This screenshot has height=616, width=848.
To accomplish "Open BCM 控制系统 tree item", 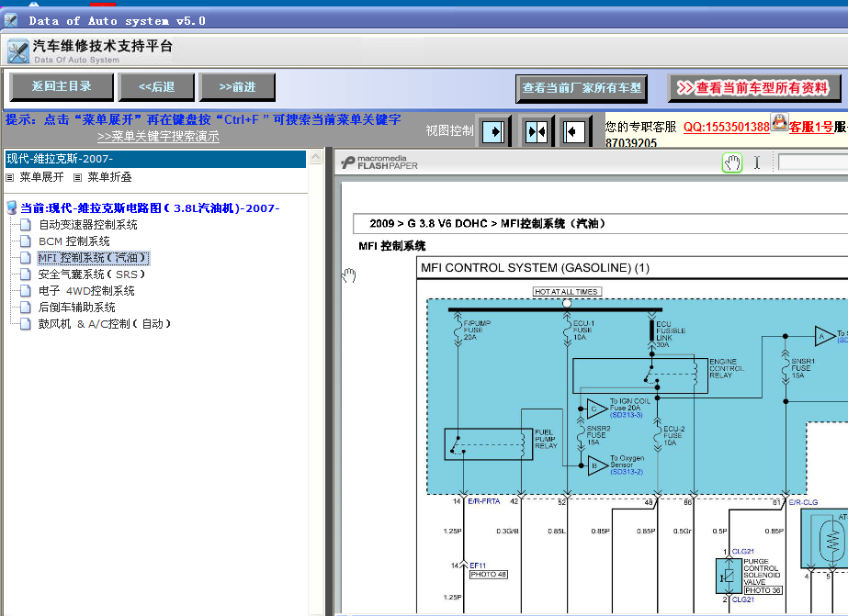I will tap(74, 241).
